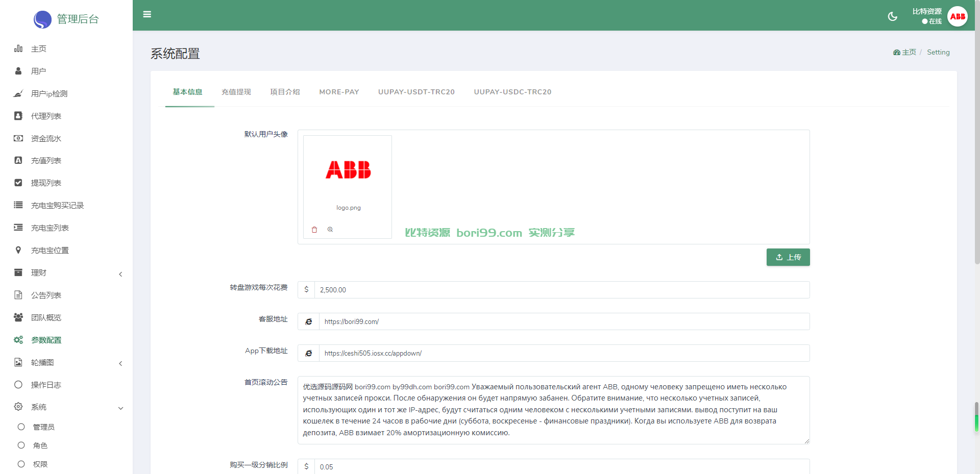The image size is (980, 474).
Task: Go to 主页 via breadcrumb link
Action: coord(909,53)
